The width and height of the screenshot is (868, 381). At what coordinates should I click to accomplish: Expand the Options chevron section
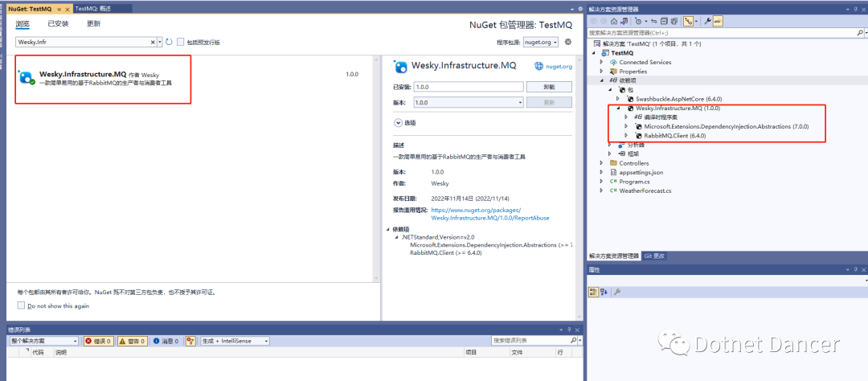coord(399,123)
